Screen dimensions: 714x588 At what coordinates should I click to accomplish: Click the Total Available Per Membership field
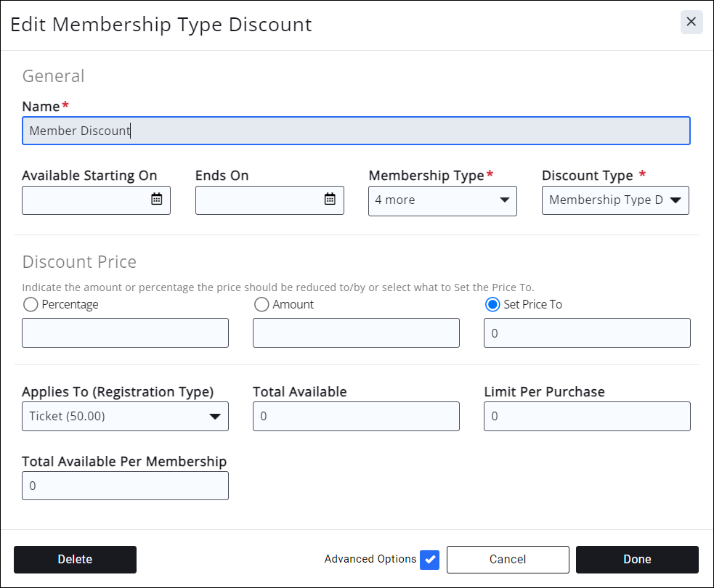tap(125, 486)
